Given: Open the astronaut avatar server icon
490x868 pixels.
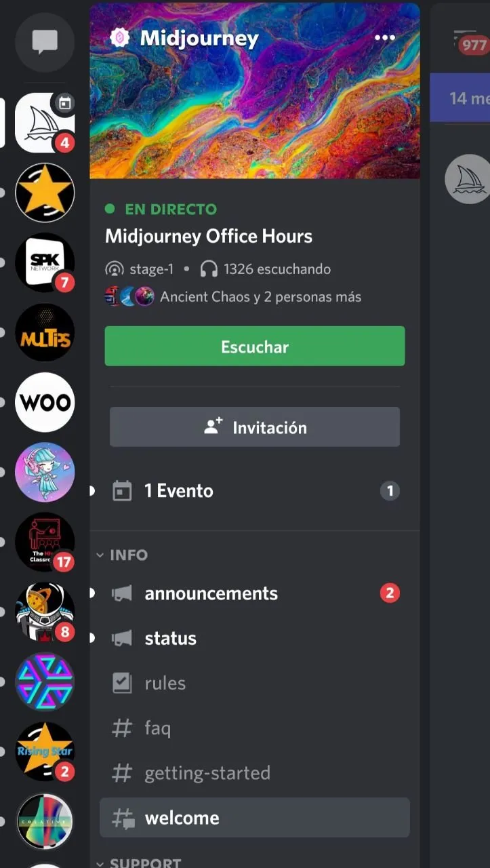Looking at the screenshot, I should pyautogui.click(x=45, y=612).
